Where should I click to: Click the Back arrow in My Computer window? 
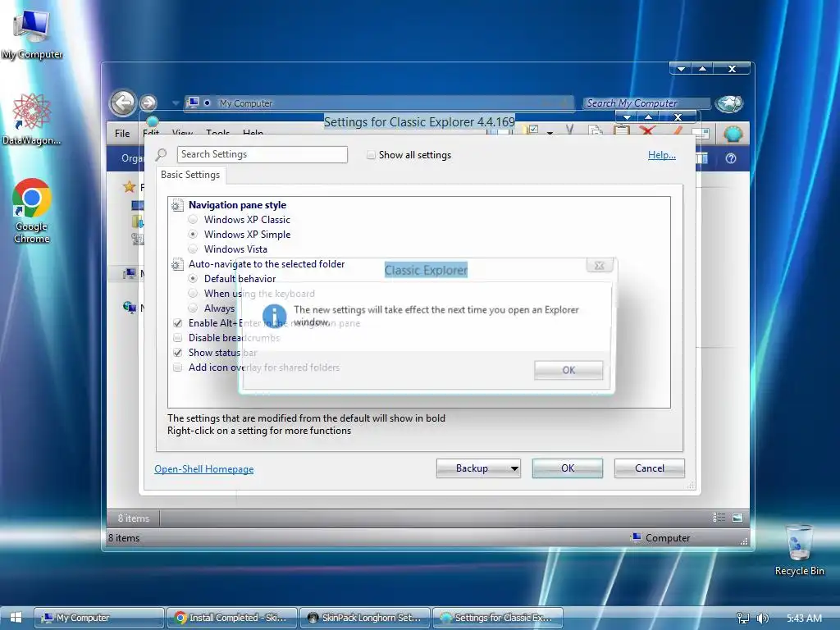pos(123,103)
